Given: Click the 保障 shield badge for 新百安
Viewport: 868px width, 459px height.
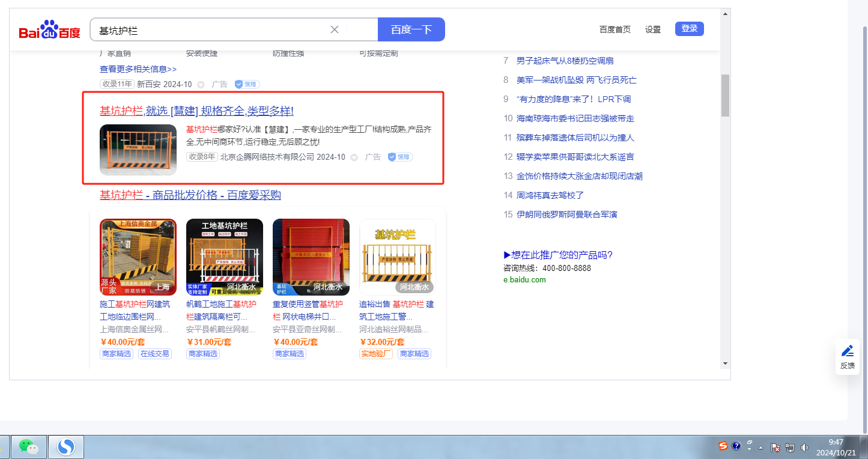Looking at the screenshot, I should 247,84.
